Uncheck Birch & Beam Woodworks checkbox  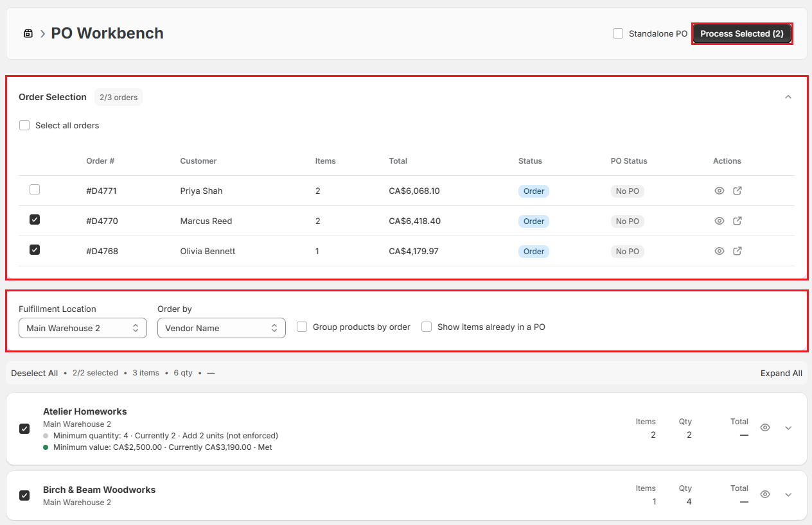pos(24,495)
